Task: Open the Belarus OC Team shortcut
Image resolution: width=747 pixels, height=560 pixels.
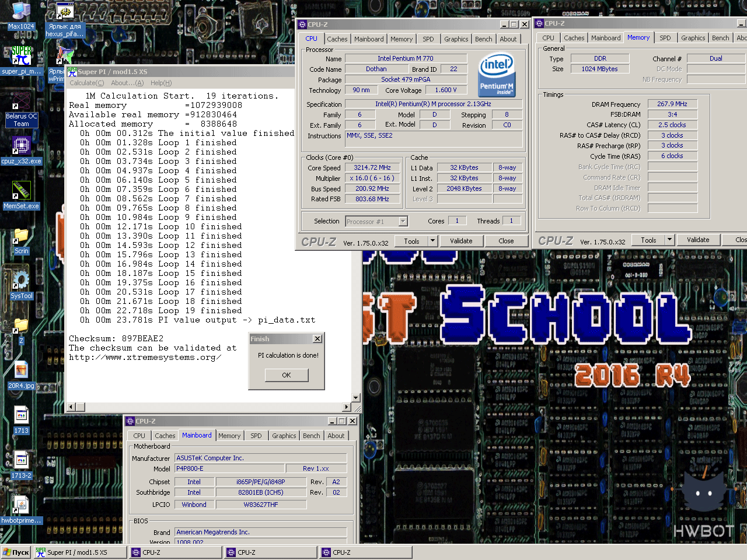Action: (21, 100)
